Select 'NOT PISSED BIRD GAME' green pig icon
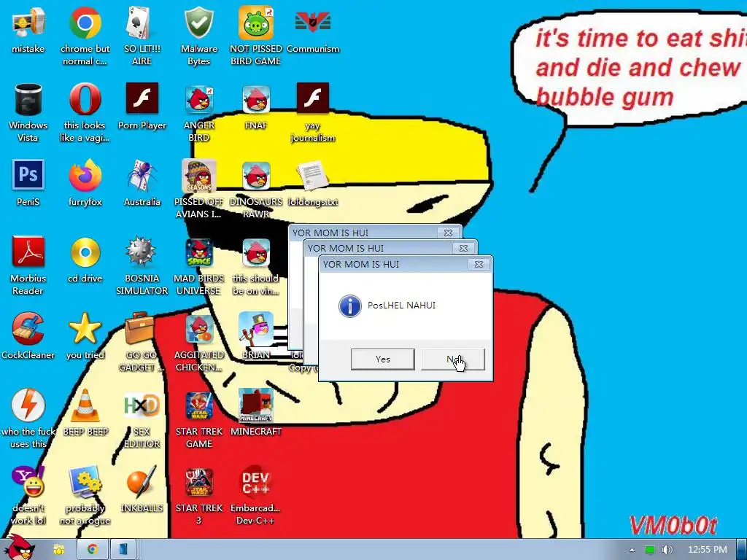 point(256,23)
